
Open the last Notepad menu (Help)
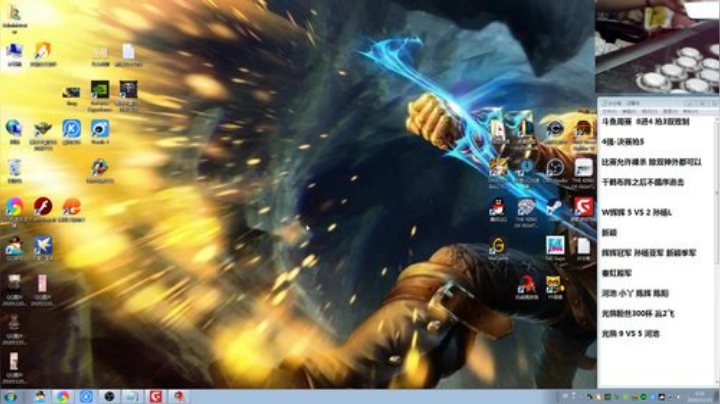click(690, 112)
